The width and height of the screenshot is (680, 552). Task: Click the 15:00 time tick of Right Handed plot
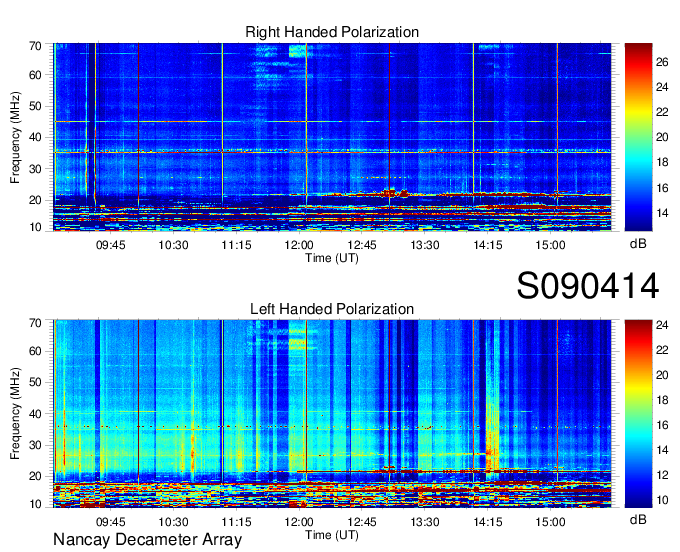pyautogui.click(x=551, y=245)
